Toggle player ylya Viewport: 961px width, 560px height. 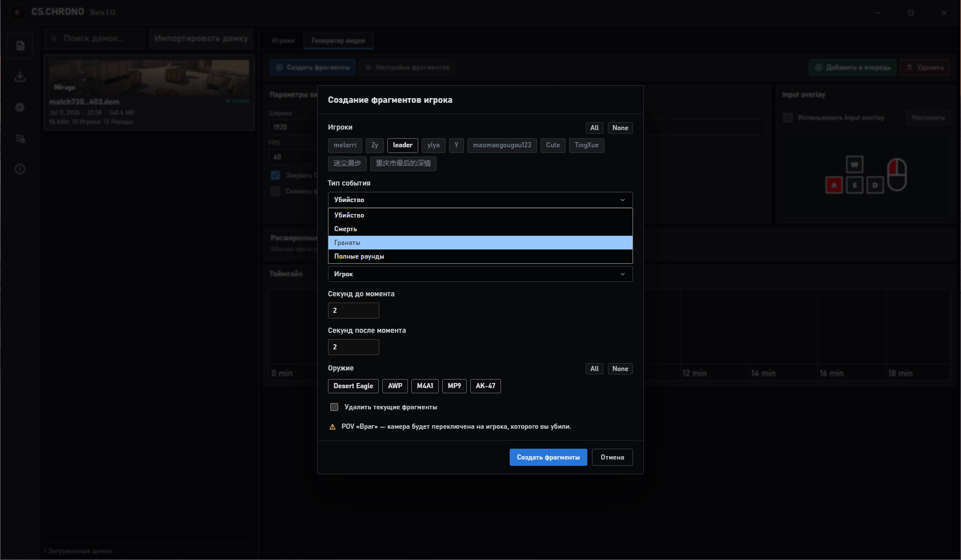pos(434,146)
